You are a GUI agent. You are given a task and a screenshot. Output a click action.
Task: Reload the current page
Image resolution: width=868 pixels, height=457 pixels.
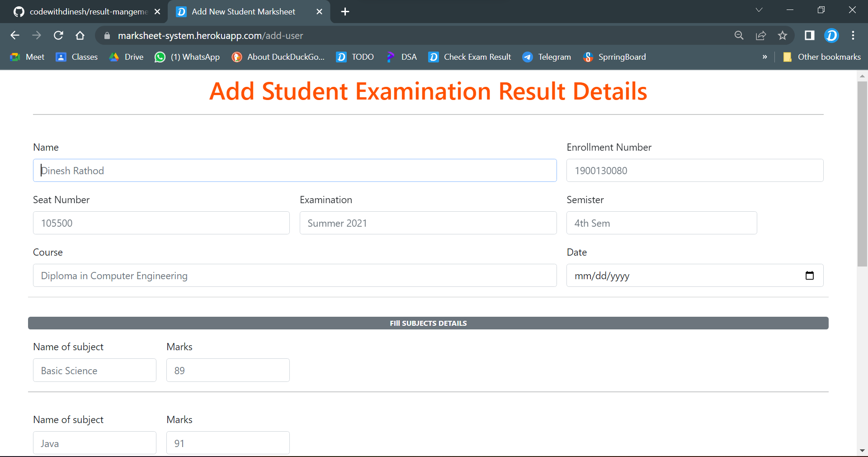pos(58,35)
